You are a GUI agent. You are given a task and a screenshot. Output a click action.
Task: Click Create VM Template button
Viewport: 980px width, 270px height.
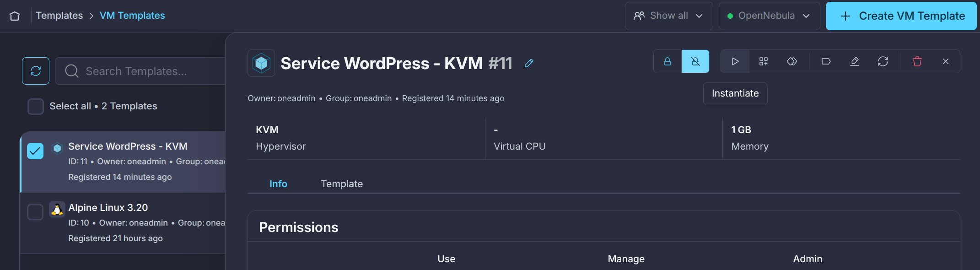click(x=901, y=16)
